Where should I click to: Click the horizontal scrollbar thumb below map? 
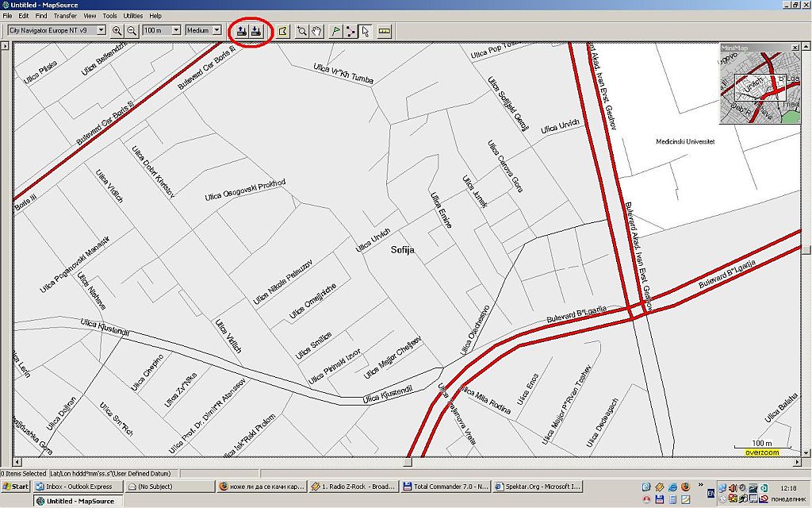pyautogui.click(x=408, y=462)
